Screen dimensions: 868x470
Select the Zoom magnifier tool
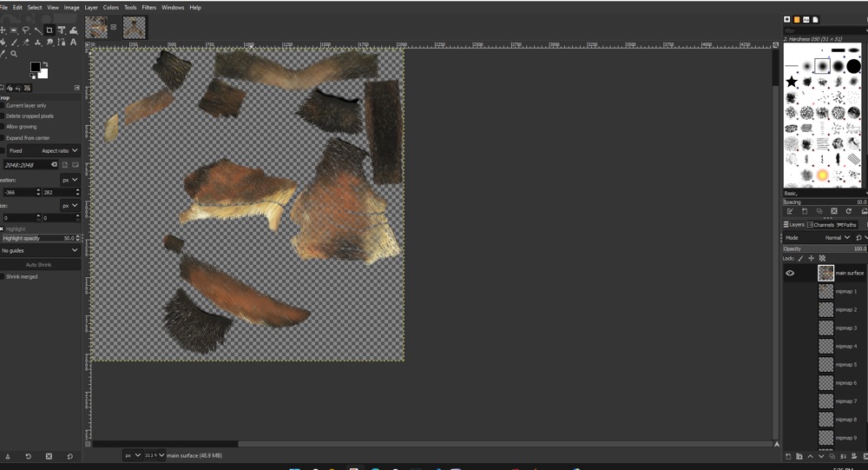(14, 54)
